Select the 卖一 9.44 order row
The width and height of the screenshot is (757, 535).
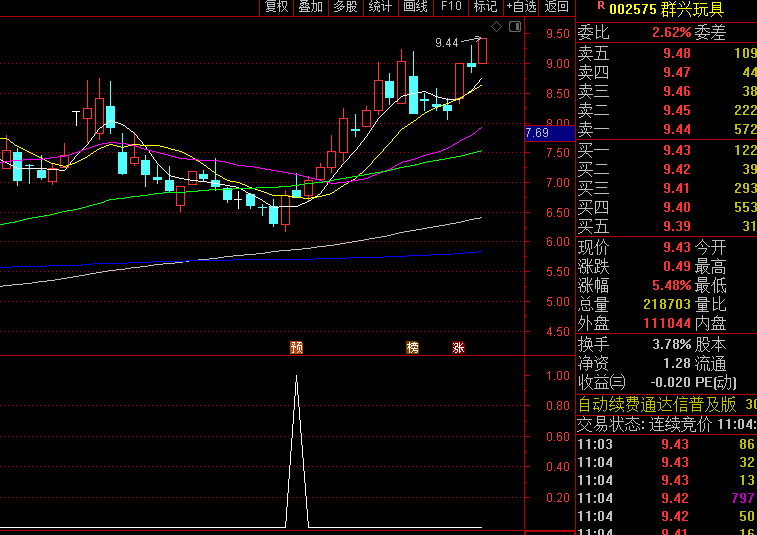(667, 129)
